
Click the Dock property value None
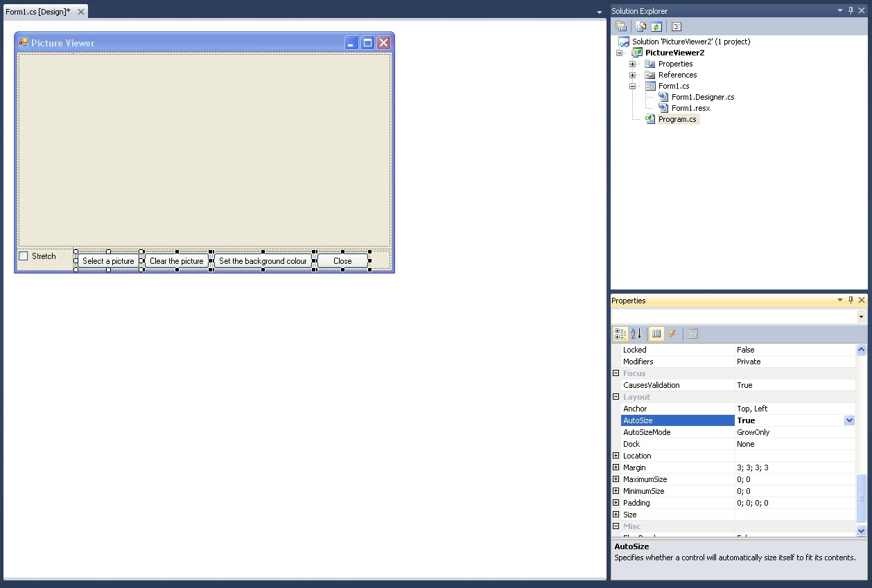(745, 444)
